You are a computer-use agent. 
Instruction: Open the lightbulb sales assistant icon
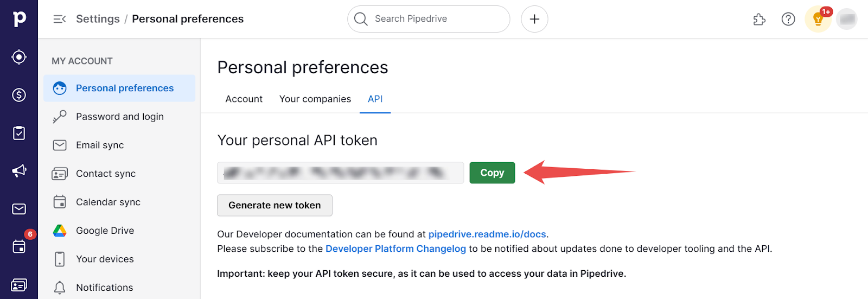(818, 20)
